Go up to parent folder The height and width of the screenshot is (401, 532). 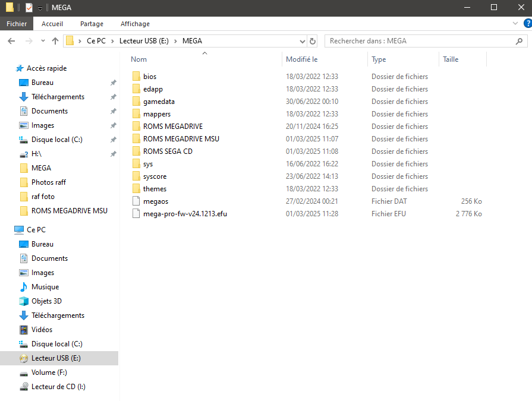[x=55, y=41]
